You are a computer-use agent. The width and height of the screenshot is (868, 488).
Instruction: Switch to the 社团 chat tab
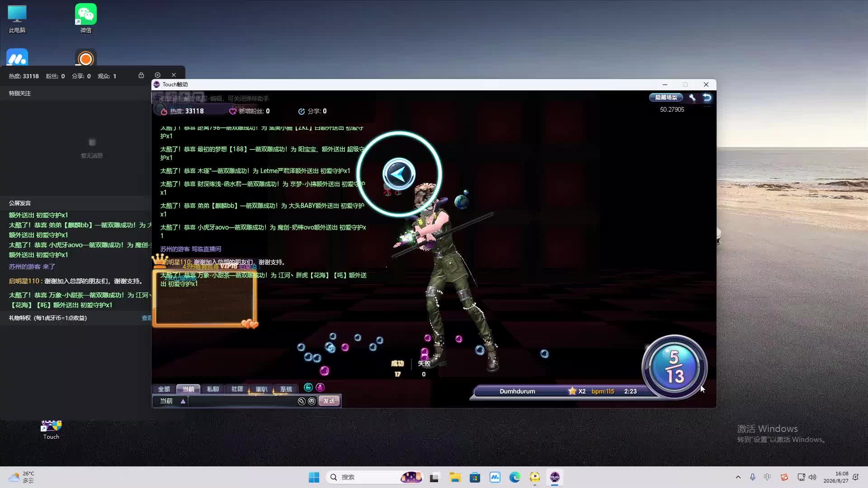[237, 389]
